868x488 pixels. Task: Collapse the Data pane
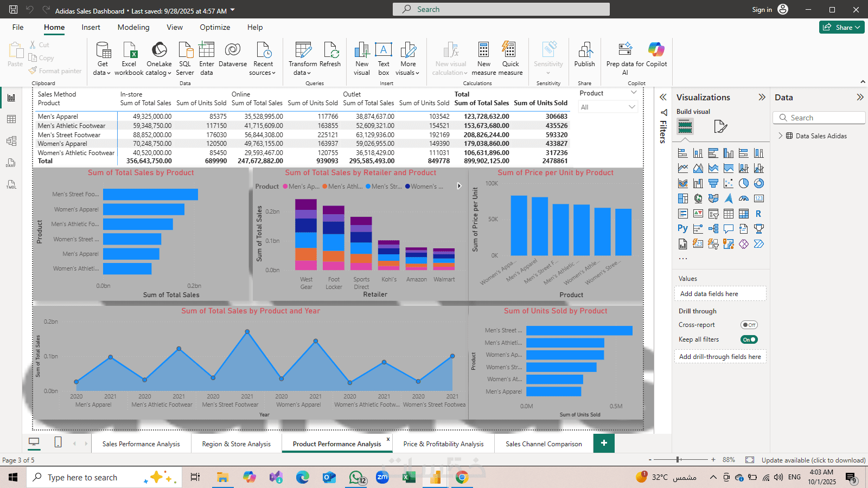[x=860, y=97]
